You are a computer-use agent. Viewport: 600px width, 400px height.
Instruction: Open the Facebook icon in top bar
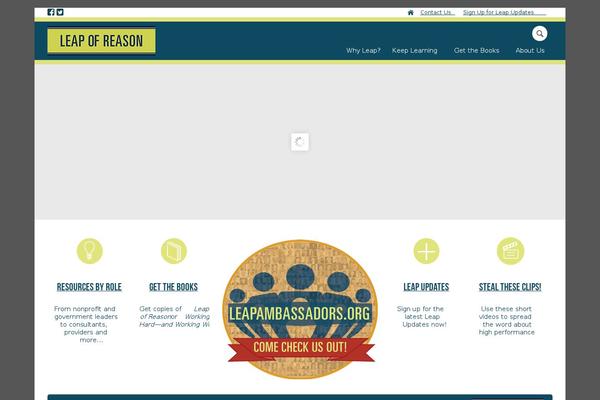(51, 12)
